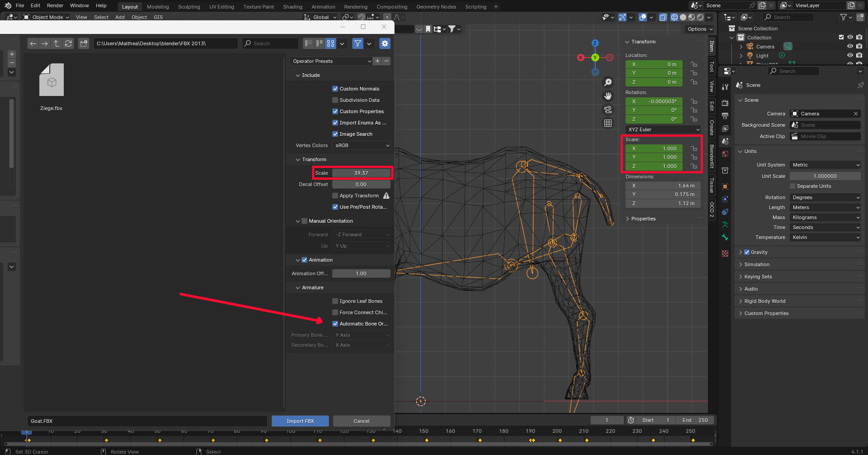
Task: Click the create new directory icon
Action: (x=84, y=43)
